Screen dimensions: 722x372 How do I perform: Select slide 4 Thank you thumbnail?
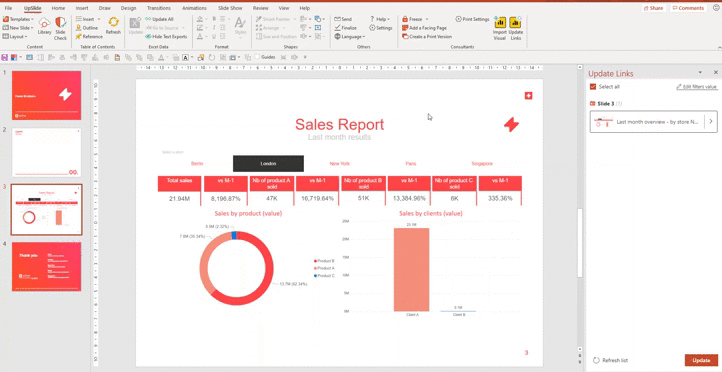pyautogui.click(x=47, y=267)
